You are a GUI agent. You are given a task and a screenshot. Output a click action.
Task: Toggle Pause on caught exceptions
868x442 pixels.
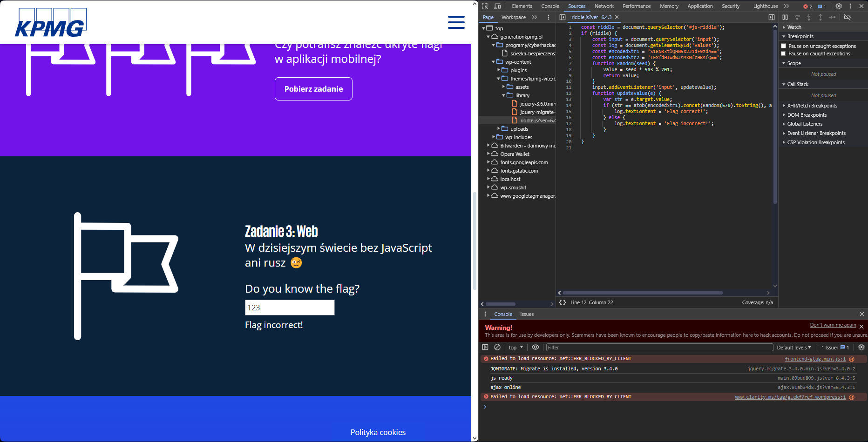[784, 54]
